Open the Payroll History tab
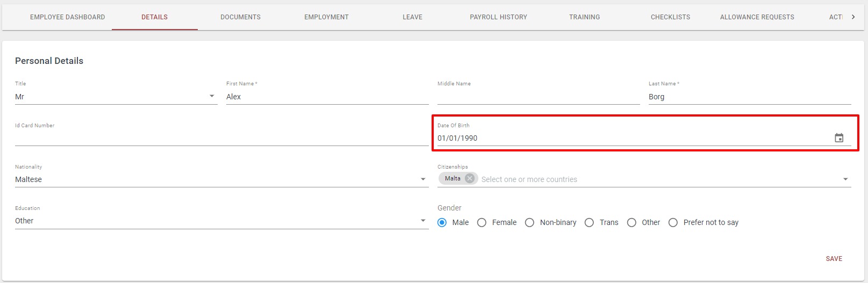The height and width of the screenshot is (283, 868). [x=498, y=17]
